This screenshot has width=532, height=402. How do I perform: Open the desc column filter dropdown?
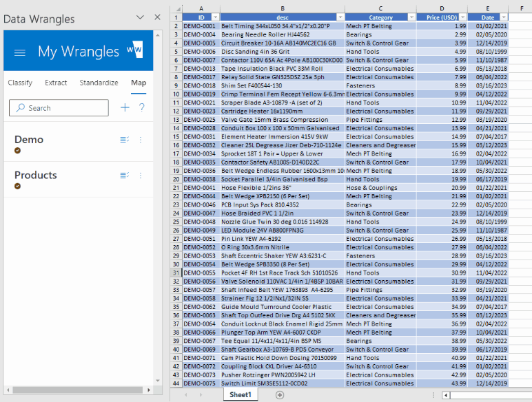coord(340,17)
